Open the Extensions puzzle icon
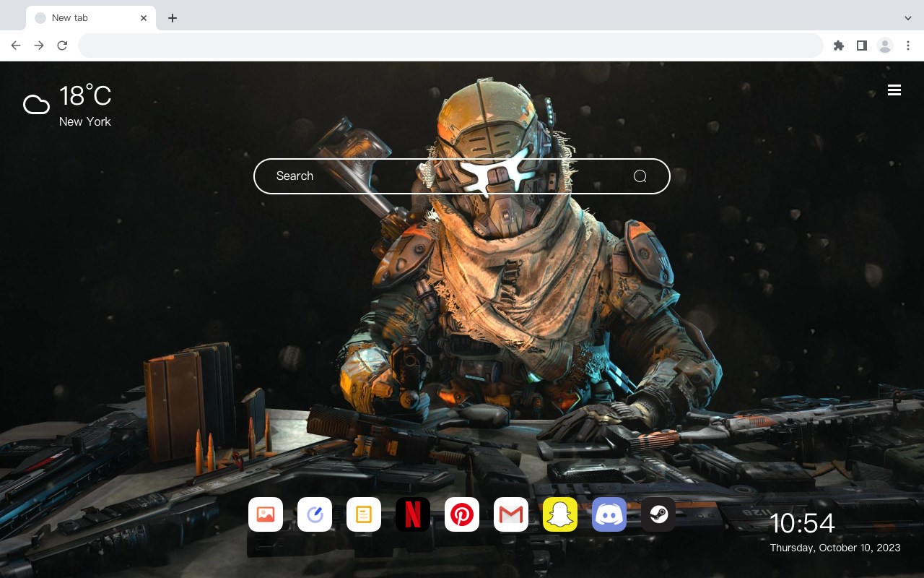 tap(838, 46)
